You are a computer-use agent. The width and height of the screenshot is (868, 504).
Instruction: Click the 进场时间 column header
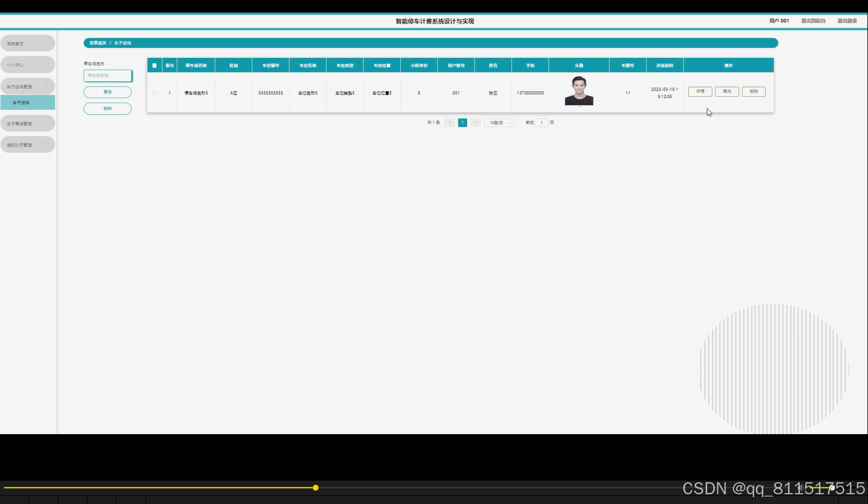point(665,65)
